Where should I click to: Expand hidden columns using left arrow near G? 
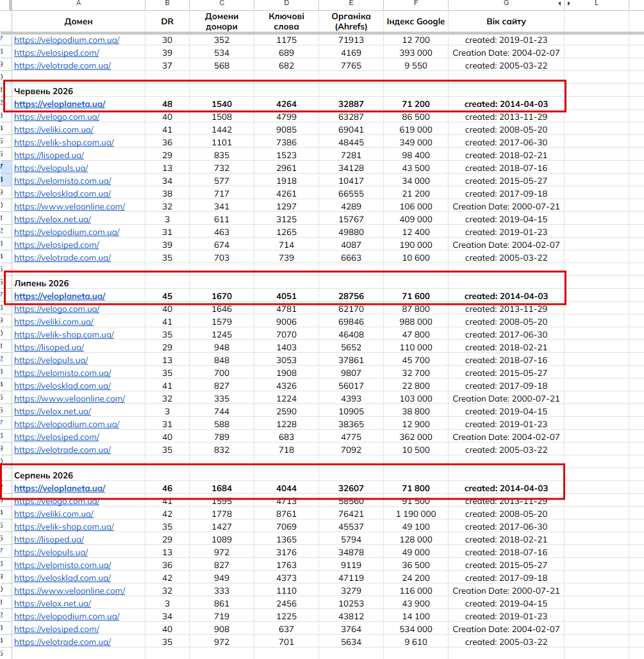(x=559, y=3)
